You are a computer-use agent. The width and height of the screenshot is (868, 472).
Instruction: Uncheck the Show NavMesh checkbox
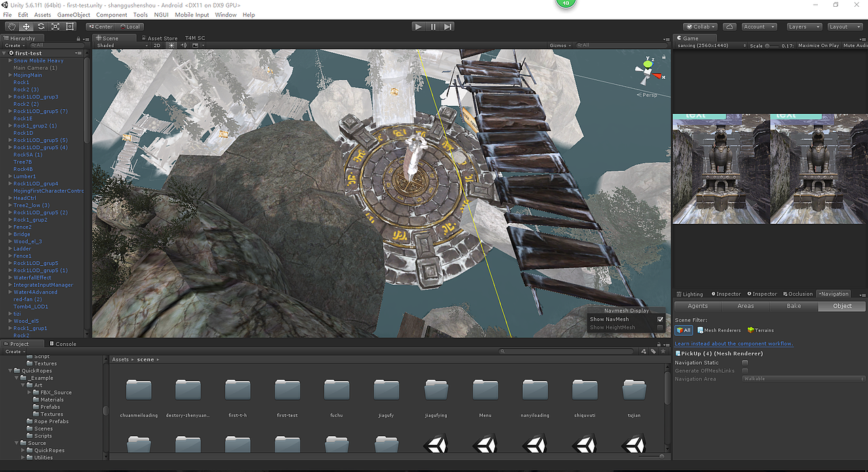[x=660, y=319]
